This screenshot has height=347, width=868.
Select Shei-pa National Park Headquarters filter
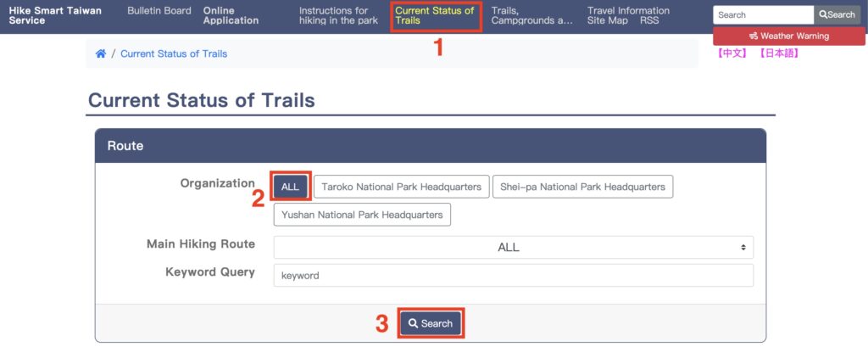tap(582, 187)
